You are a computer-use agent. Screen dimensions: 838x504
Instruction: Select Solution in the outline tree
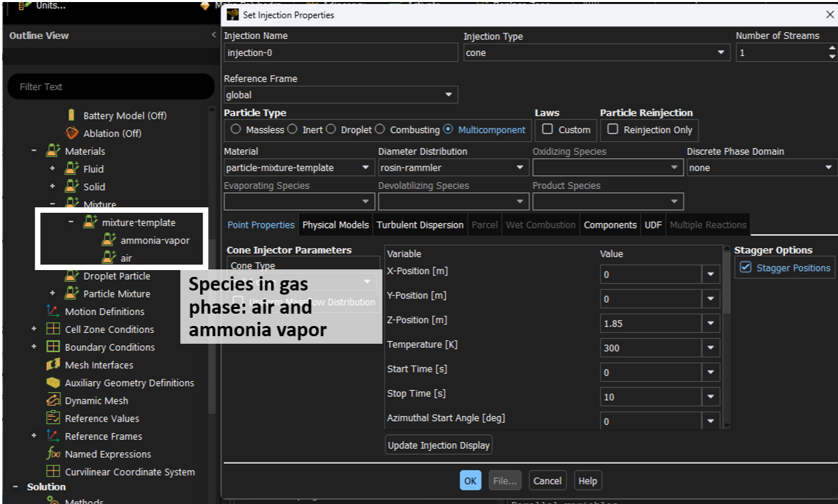tap(46, 487)
